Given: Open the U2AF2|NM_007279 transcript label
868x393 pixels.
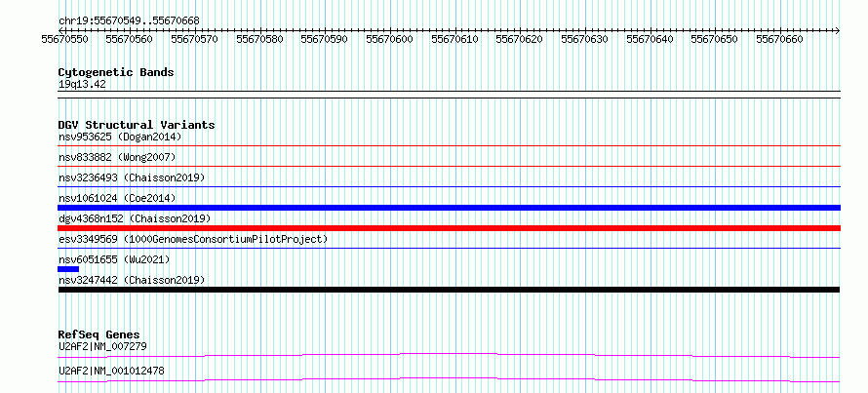Looking at the screenshot, I should coord(102,346).
